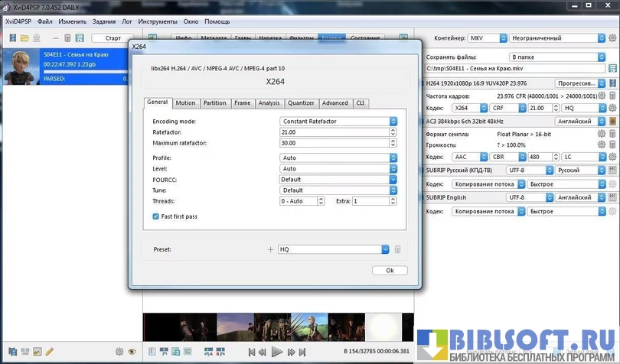
Task: Open container settings gear icon
Action: click(x=612, y=38)
